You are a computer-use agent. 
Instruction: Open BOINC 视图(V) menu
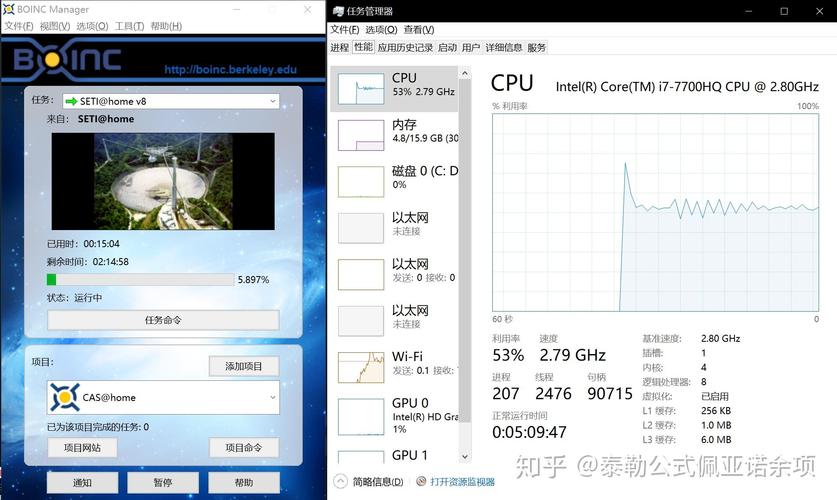pos(54,26)
